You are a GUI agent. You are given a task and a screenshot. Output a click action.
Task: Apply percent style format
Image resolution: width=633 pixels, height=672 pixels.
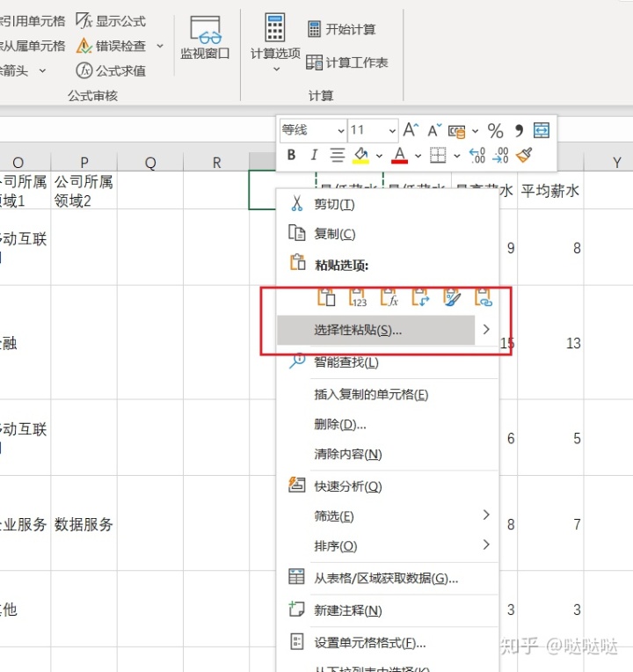pyautogui.click(x=495, y=131)
